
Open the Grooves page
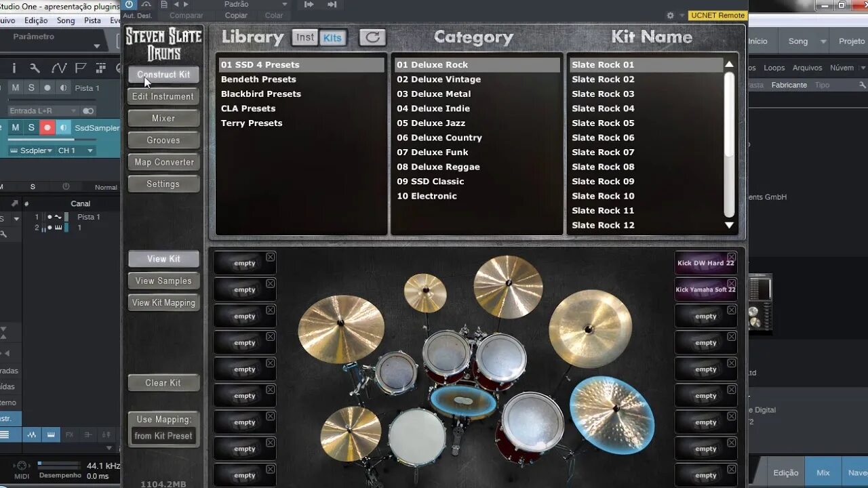coord(163,140)
